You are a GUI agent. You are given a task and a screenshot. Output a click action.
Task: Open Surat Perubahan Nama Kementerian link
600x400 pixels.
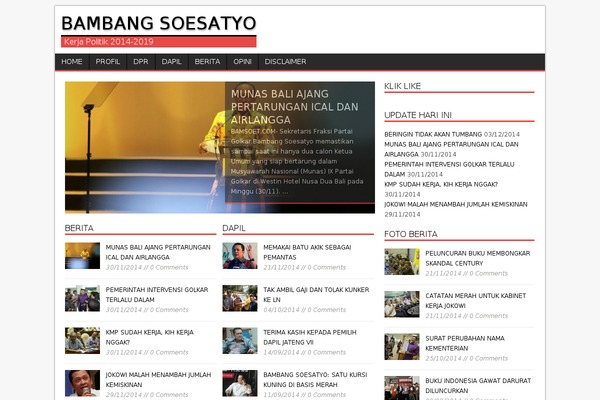pos(465,343)
